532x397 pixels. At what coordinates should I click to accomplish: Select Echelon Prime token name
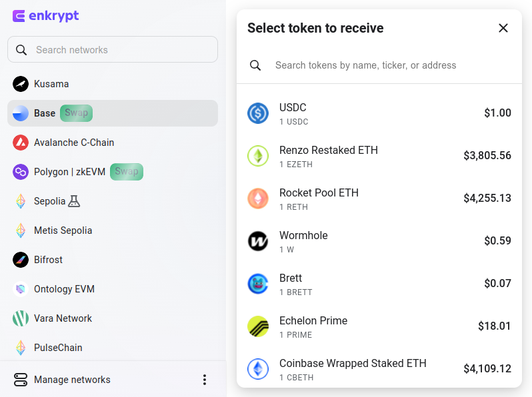(313, 320)
